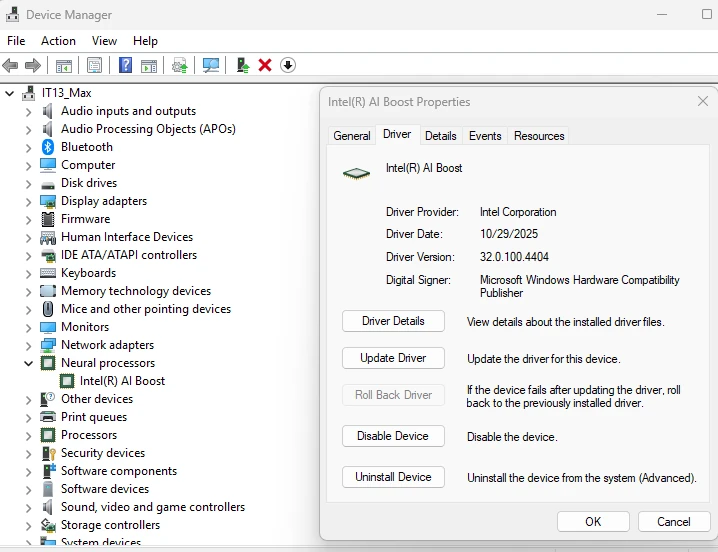Select the Display adapters icon
The height and width of the screenshot is (552, 718).
tap(48, 201)
